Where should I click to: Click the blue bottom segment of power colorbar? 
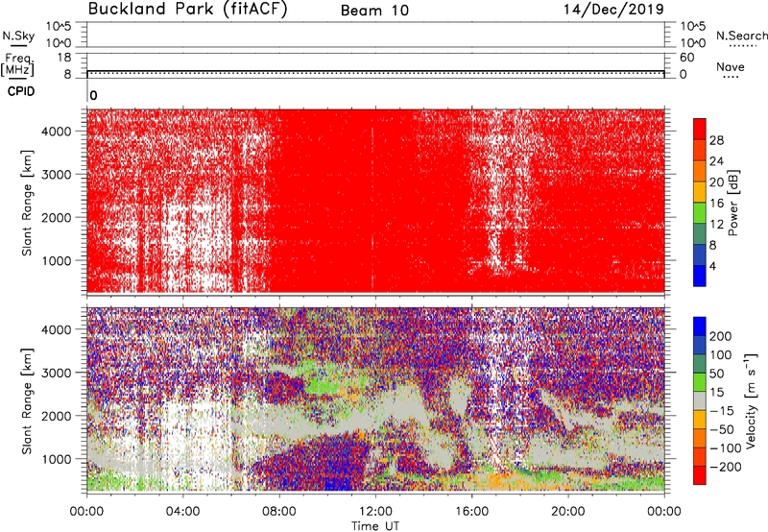[700, 276]
